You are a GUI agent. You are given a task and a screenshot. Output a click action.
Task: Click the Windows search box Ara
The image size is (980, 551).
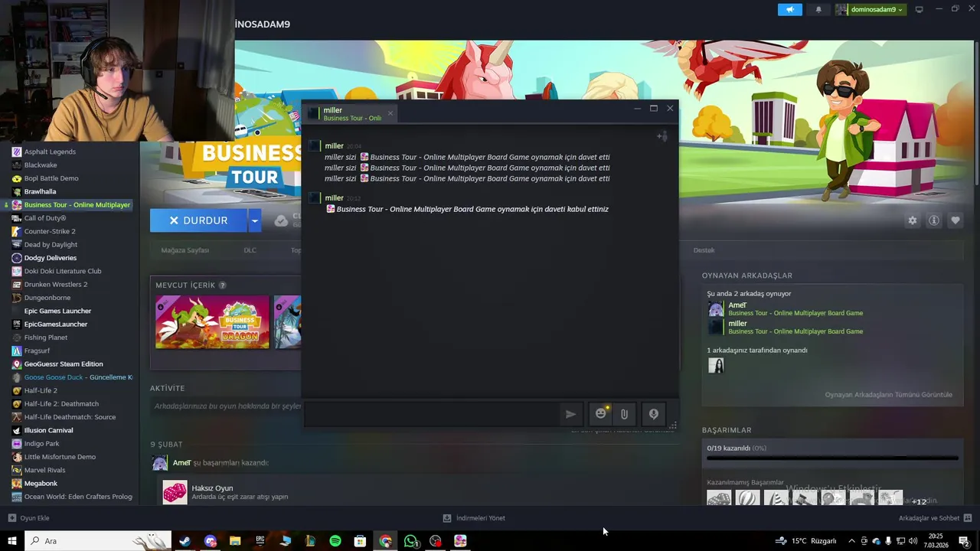[100, 541]
